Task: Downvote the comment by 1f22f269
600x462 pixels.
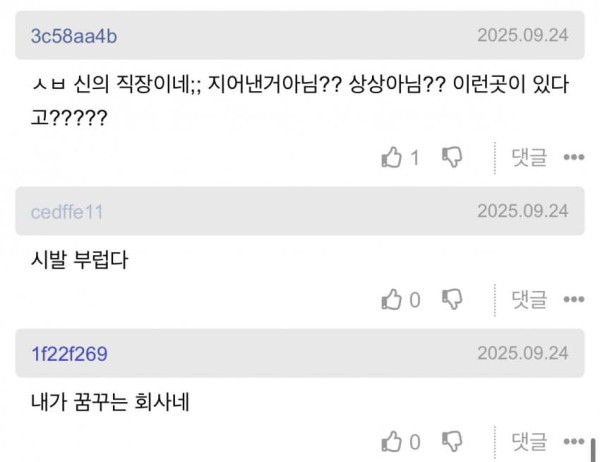Action: coord(452,441)
